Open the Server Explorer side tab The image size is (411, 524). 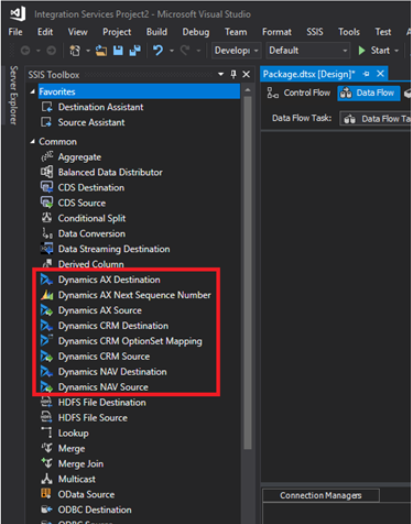tap(13, 95)
